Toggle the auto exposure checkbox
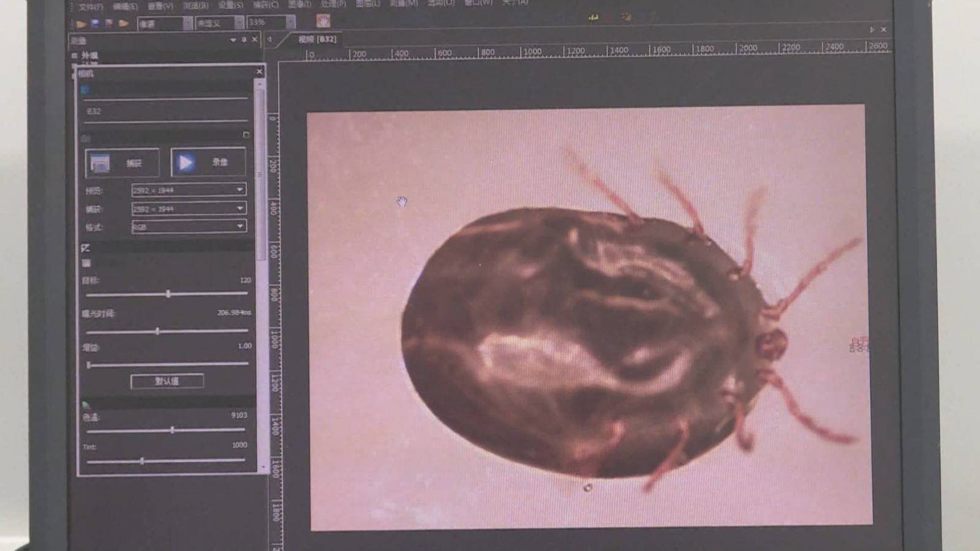This screenshot has width=980, height=551. point(86,263)
